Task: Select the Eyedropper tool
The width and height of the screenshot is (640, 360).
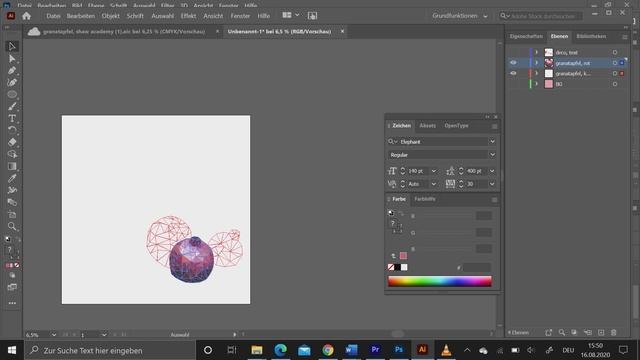Action: click(12, 178)
